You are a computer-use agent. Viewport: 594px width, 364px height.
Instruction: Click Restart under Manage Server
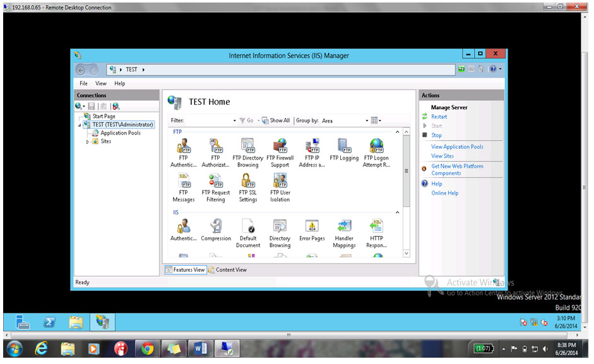pos(439,117)
